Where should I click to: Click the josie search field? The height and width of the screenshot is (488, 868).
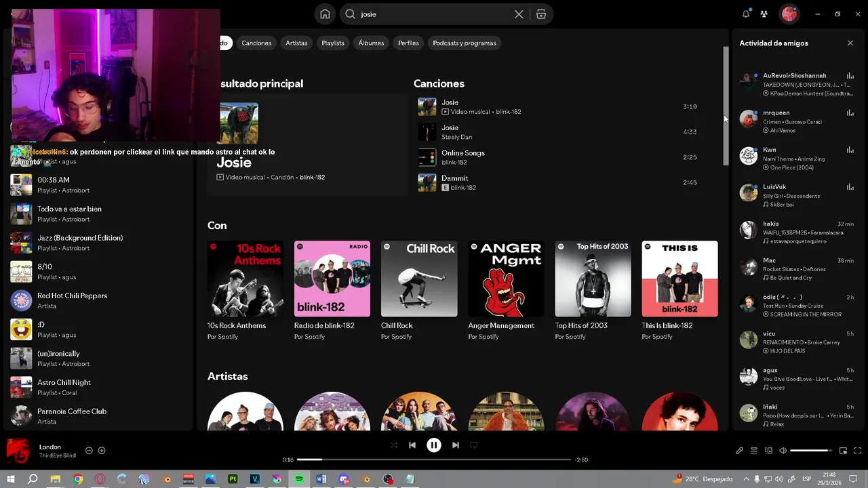coord(434,14)
